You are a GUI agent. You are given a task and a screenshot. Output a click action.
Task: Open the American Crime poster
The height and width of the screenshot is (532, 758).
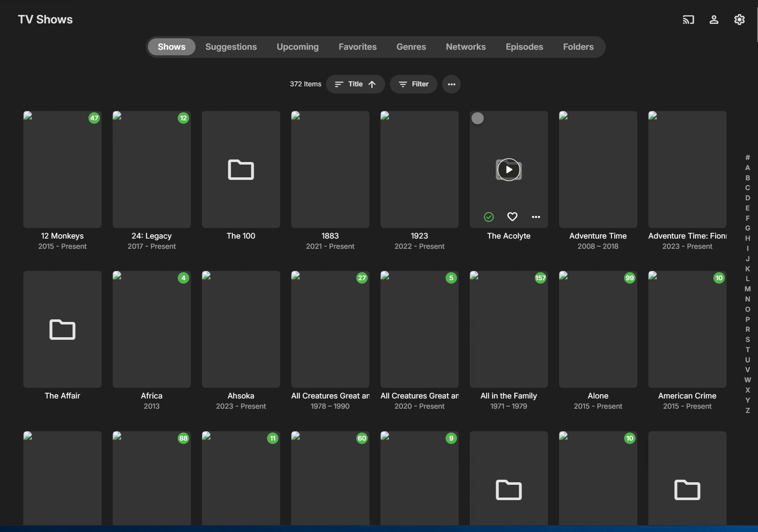tap(687, 329)
